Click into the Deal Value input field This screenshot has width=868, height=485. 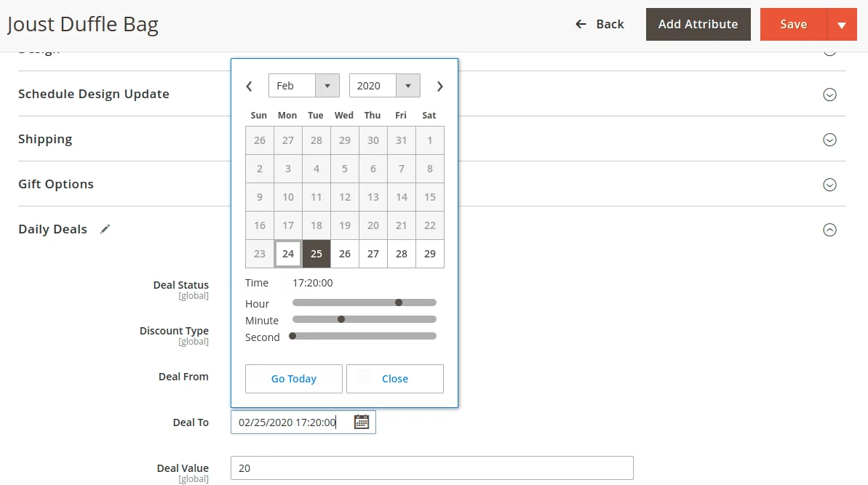click(x=431, y=468)
